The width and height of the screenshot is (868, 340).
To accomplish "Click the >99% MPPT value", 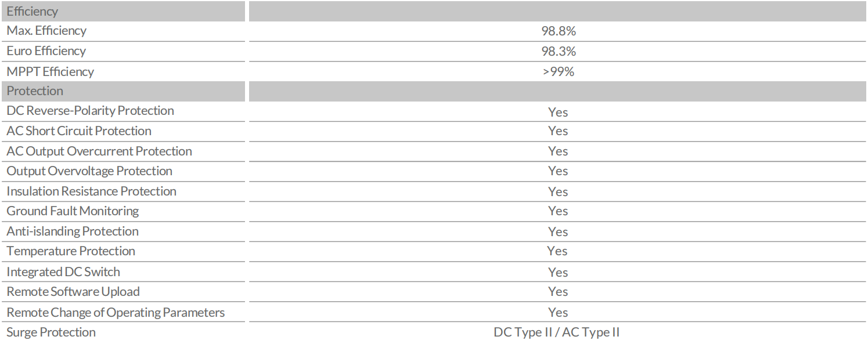I will point(558,72).
